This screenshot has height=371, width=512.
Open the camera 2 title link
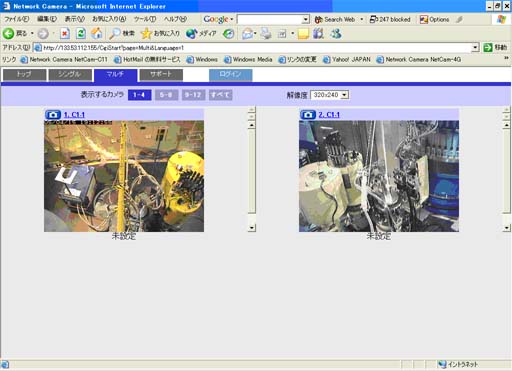(329, 115)
